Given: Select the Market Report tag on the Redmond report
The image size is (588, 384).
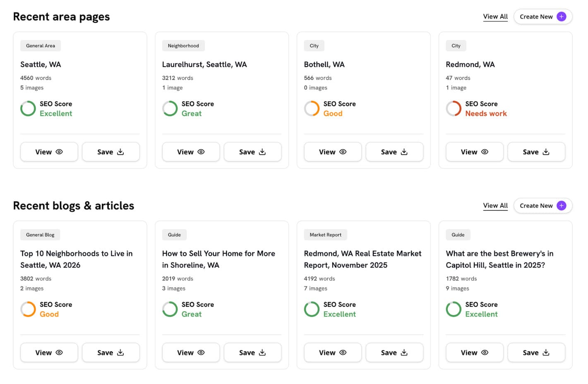Looking at the screenshot, I should pos(325,234).
